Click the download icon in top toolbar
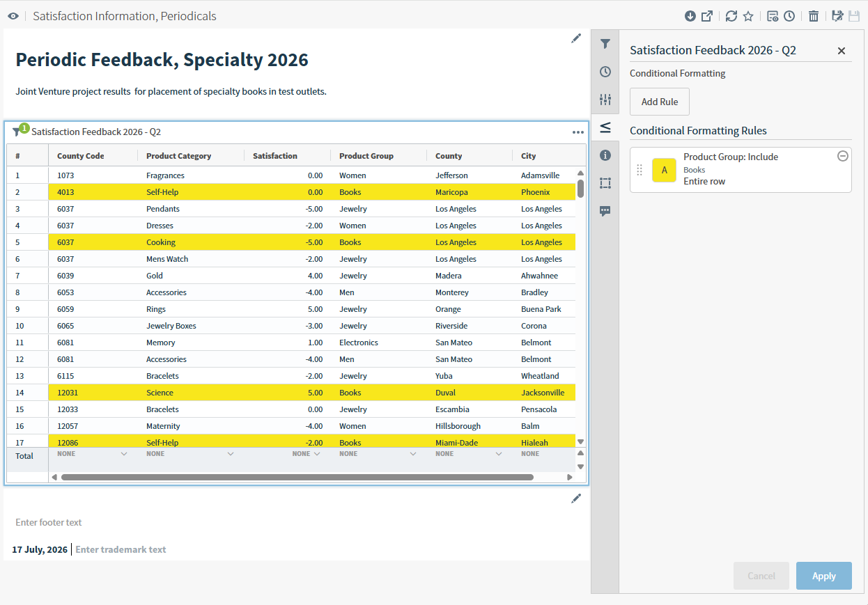Viewport: 868px width, 605px height. click(690, 16)
